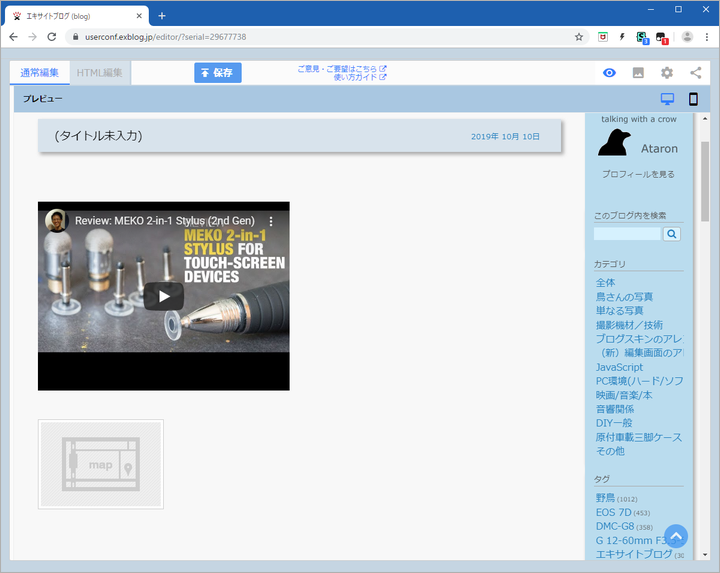Open the プロフィールを見る link
The width and height of the screenshot is (720, 573).
click(638, 174)
